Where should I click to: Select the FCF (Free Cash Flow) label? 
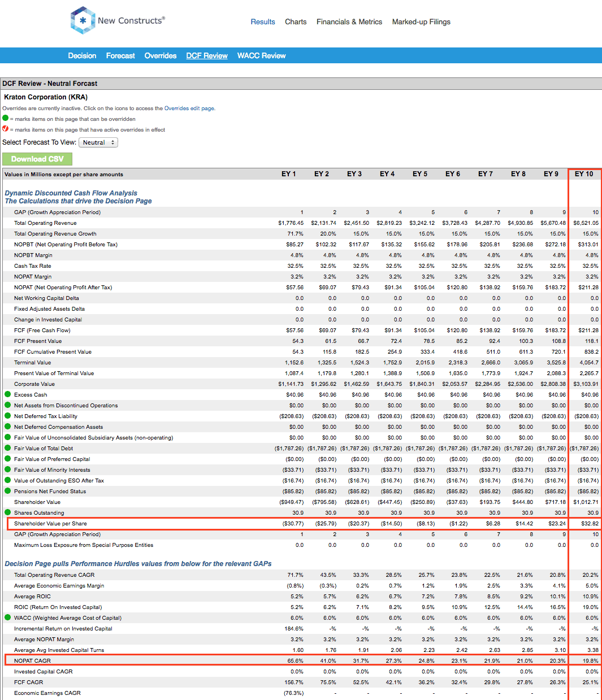tap(42, 331)
